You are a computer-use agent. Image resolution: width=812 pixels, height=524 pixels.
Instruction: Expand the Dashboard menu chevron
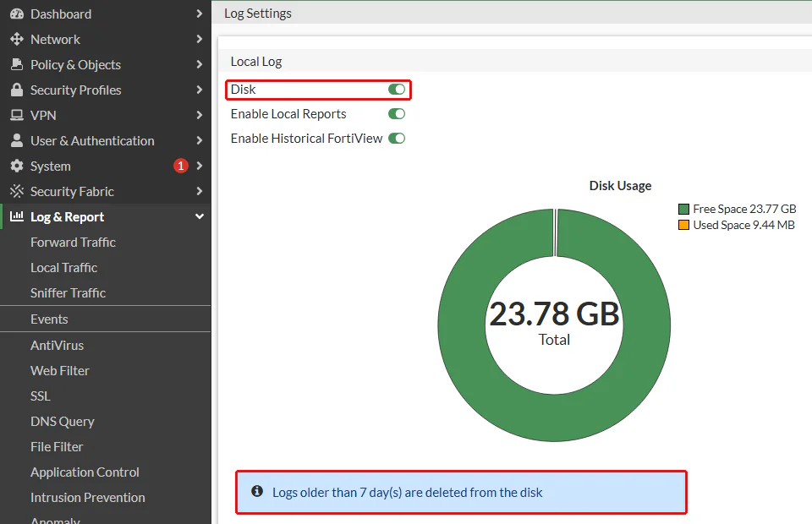tap(200, 14)
